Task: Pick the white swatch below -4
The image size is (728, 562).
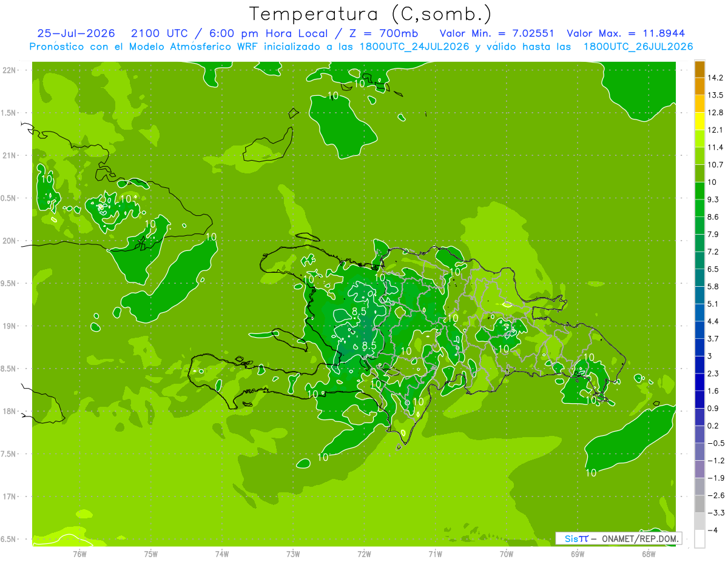Action: click(x=699, y=538)
